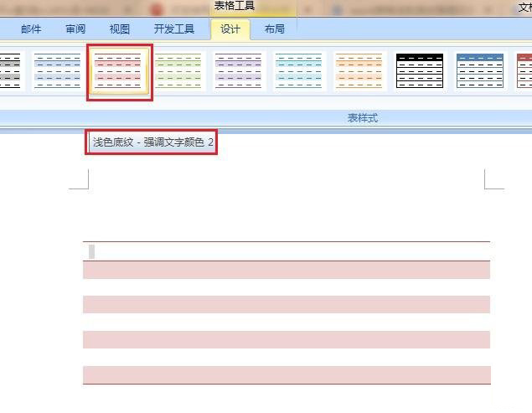Click the second pink shaded table row
Screen dimensions: 532x413
[x=287, y=304]
